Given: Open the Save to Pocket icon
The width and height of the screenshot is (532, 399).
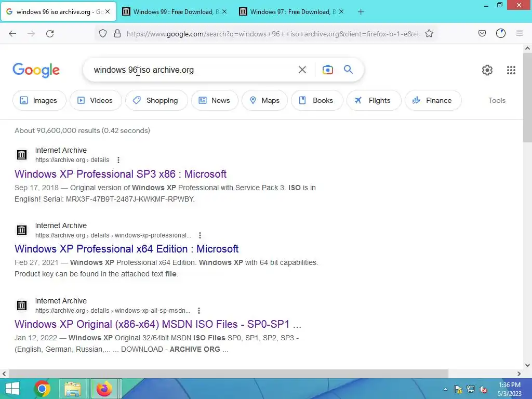Looking at the screenshot, I should coord(482,33).
